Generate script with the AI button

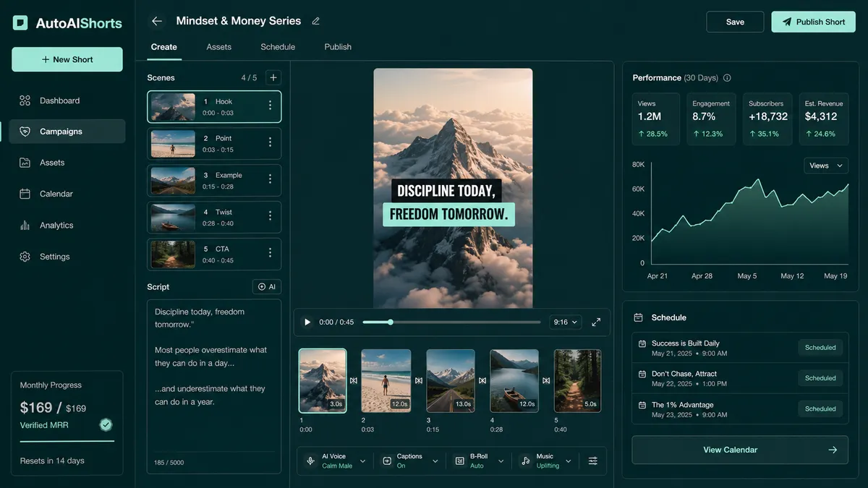pyautogui.click(x=267, y=287)
